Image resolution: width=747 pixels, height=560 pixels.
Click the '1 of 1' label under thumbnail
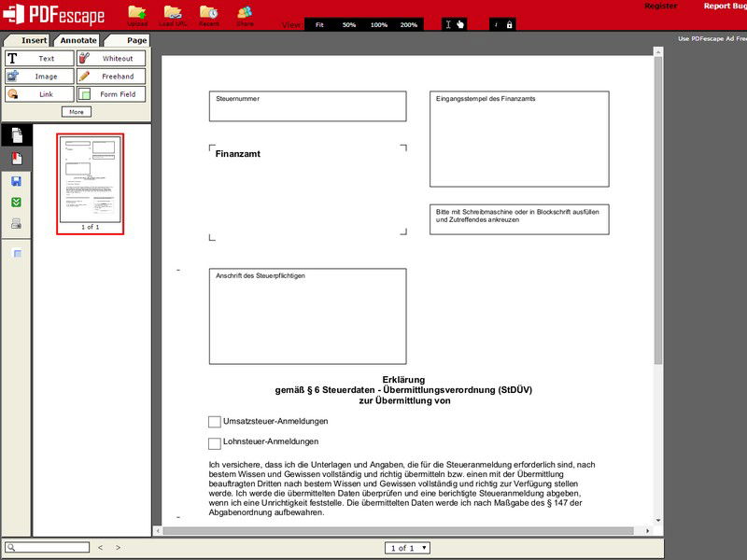(x=91, y=227)
